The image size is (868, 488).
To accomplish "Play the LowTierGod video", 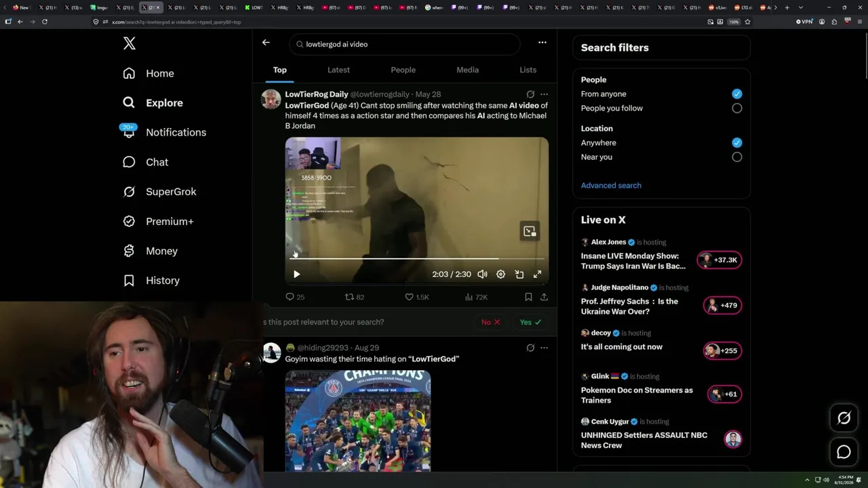I will pos(296,274).
